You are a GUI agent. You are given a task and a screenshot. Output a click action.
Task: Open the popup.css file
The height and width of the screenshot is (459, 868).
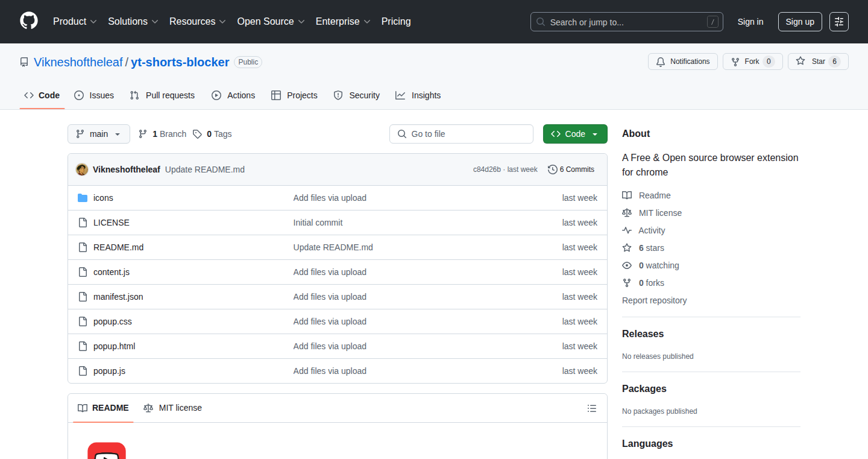tap(113, 321)
